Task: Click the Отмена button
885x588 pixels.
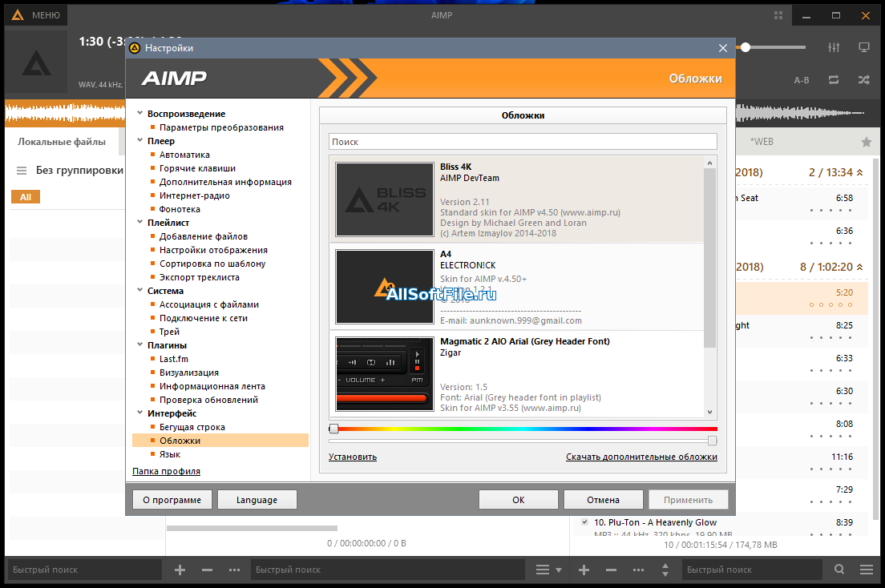Action: click(x=604, y=499)
